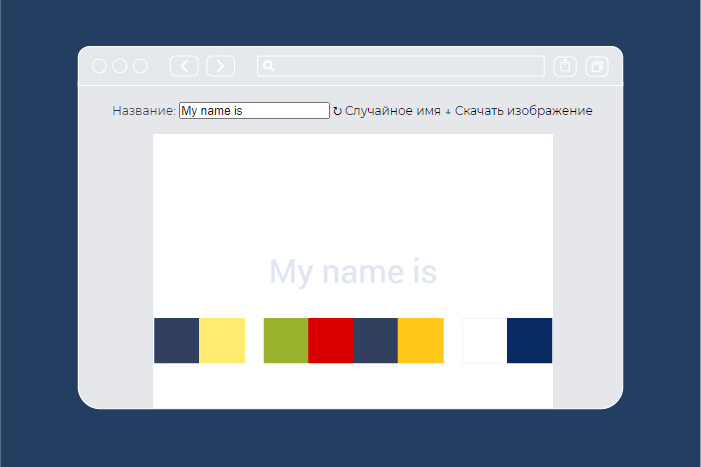Click the "My name is" canvas text
Screen dimensions: 701x467
point(353,272)
